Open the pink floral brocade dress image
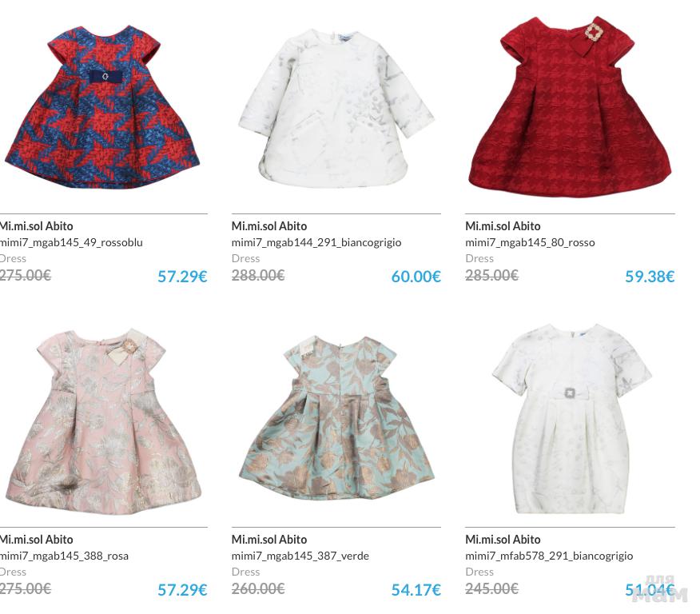700x614 pixels. pyautogui.click(x=102, y=421)
